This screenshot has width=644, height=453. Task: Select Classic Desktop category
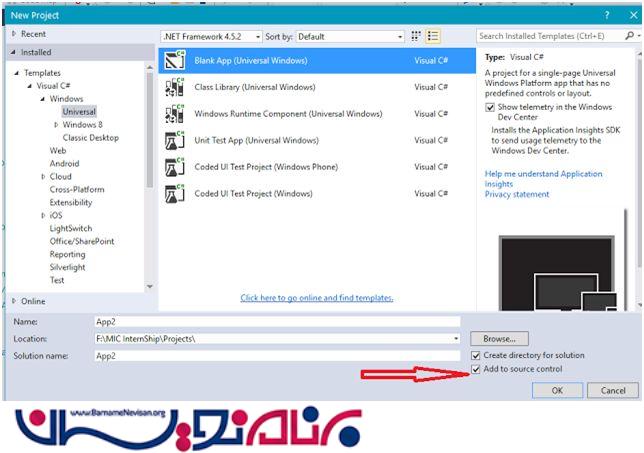91,138
